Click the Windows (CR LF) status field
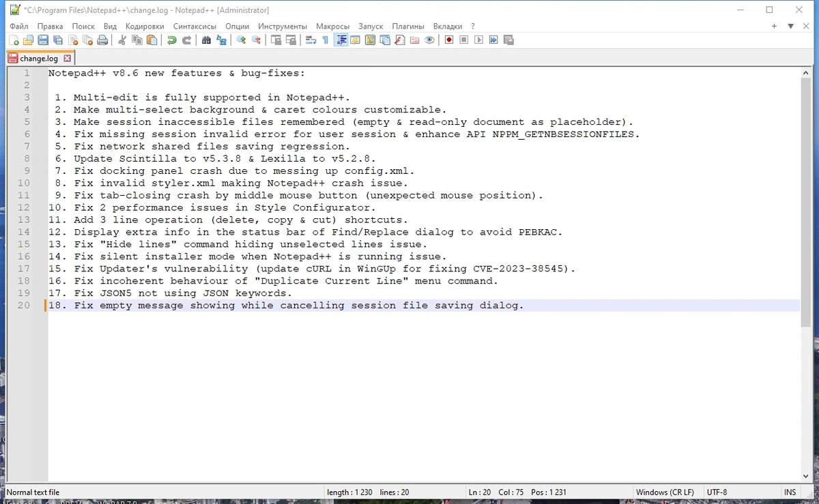This screenshot has width=819, height=504. tap(666, 492)
